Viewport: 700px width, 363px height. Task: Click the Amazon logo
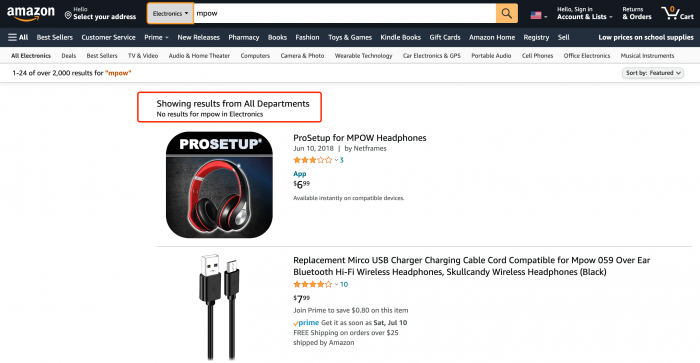tap(30, 13)
